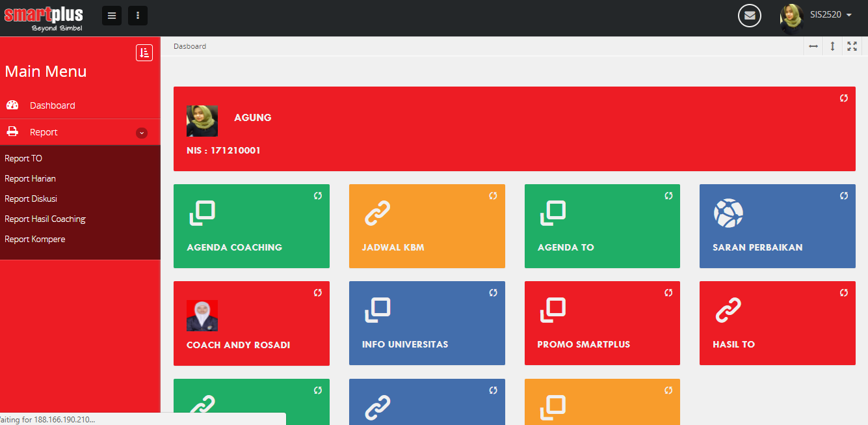Click the Coach Andy Rosadi photo thumbnail
The image size is (868, 425).
[x=202, y=316]
